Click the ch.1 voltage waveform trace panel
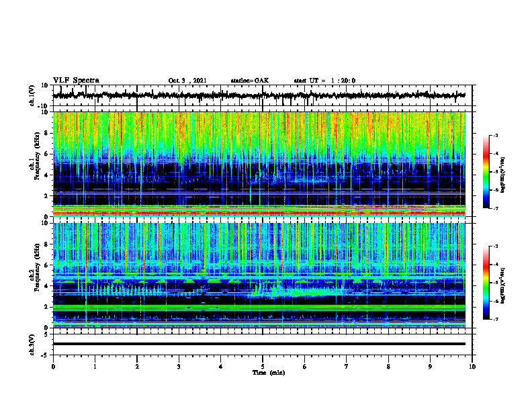 (262, 95)
